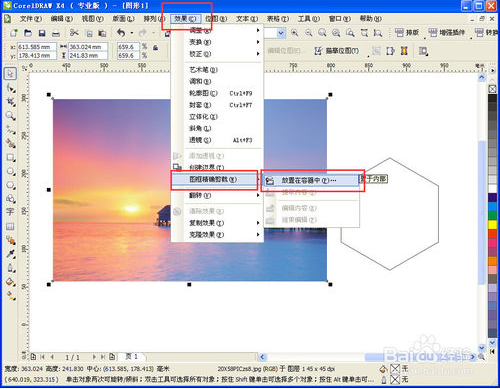The height and width of the screenshot is (389, 500).
Task: Click the Copy icon
Action: [x=89, y=33]
